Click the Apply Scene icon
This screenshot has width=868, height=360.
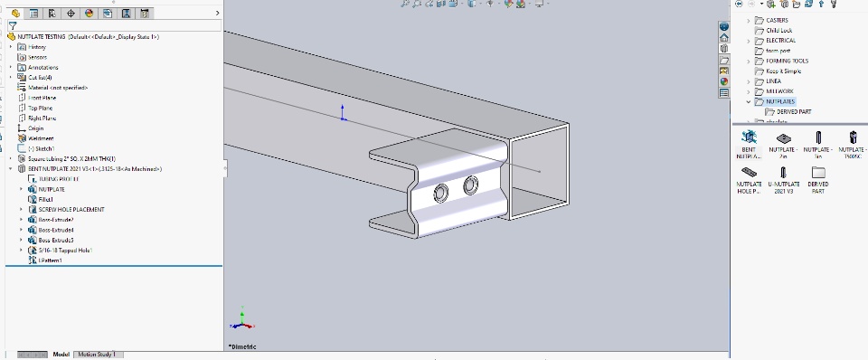(521, 4)
